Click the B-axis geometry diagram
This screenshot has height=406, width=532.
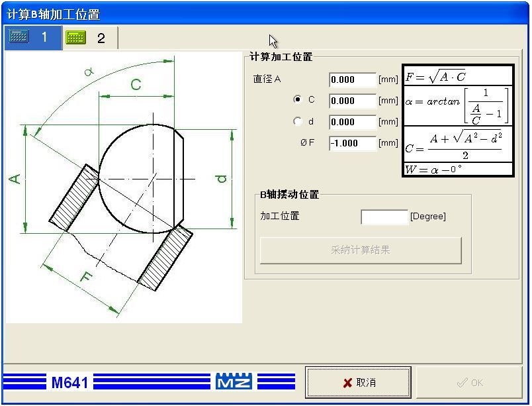tap(124, 187)
